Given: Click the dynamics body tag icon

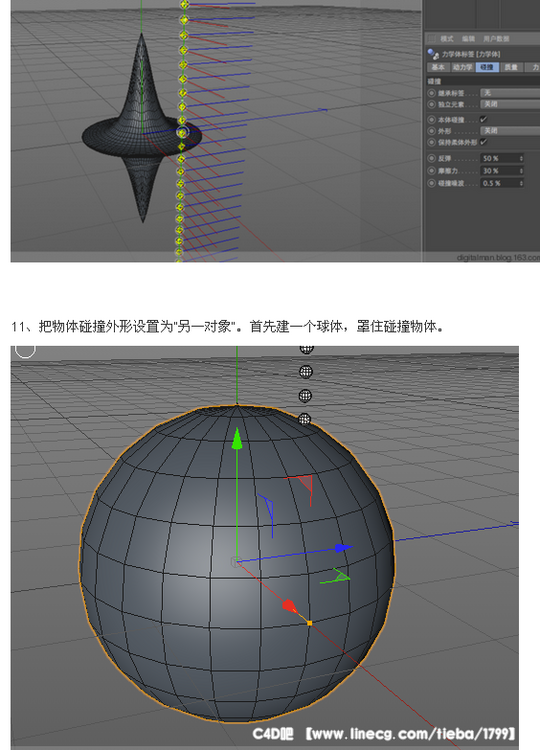Looking at the screenshot, I should (433, 54).
